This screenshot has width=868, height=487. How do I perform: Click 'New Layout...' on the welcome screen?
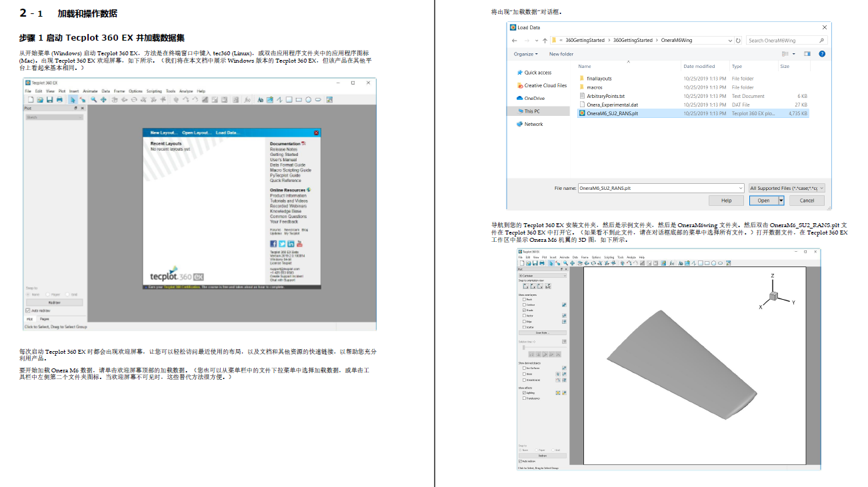click(x=164, y=133)
